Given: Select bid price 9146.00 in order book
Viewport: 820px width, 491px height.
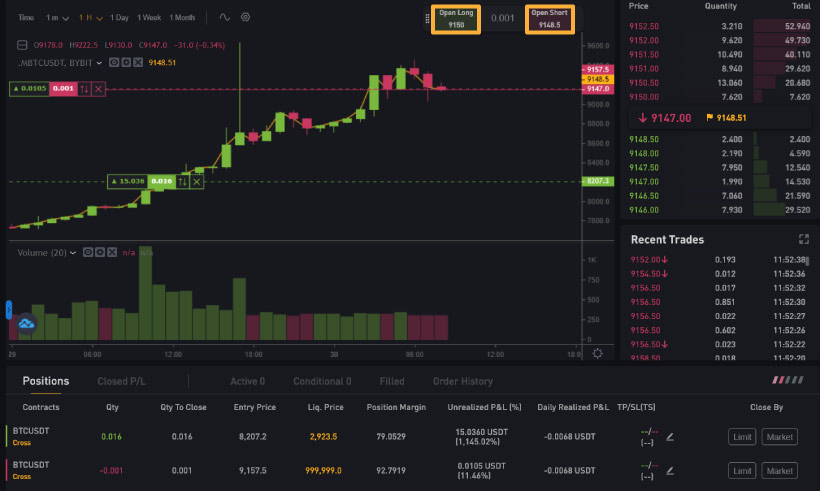Looking at the screenshot, I should pos(644,210).
